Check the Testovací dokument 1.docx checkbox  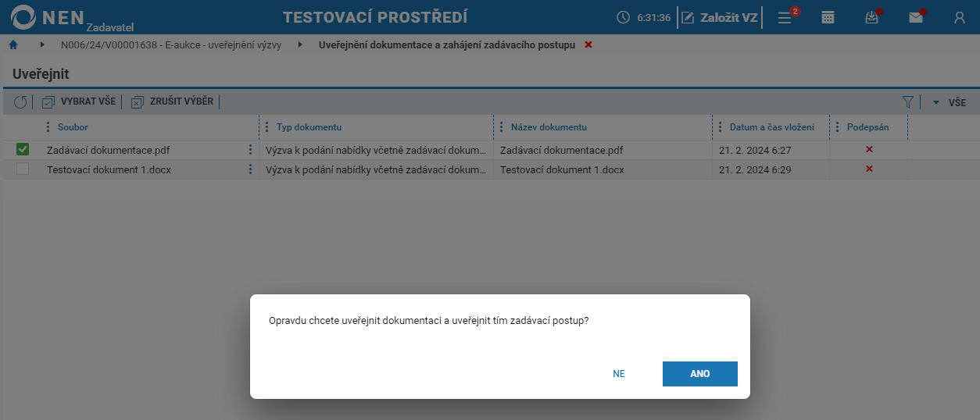pyautogui.click(x=23, y=169)
